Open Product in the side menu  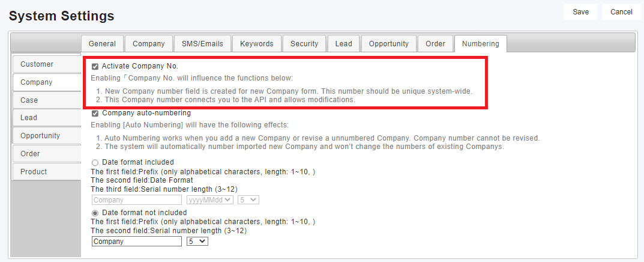[46, 172]
